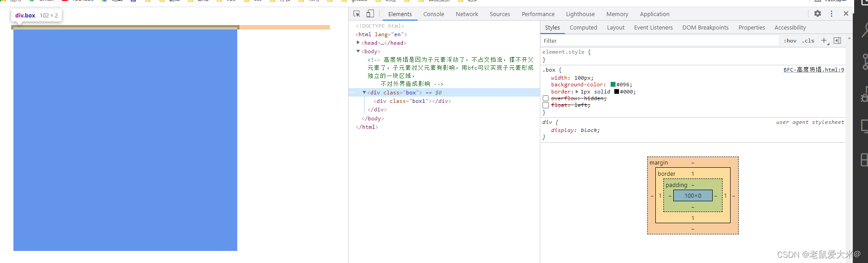
Task: Switch to the Console tab
Action: [434, 14]
